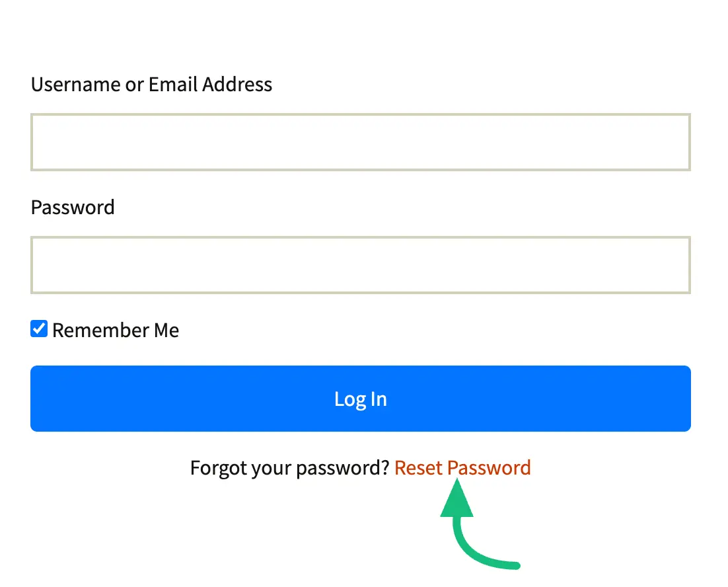The image size is (728, 587).
Task: Submit the form via the Log In button
Action: [x=360, y=399]
